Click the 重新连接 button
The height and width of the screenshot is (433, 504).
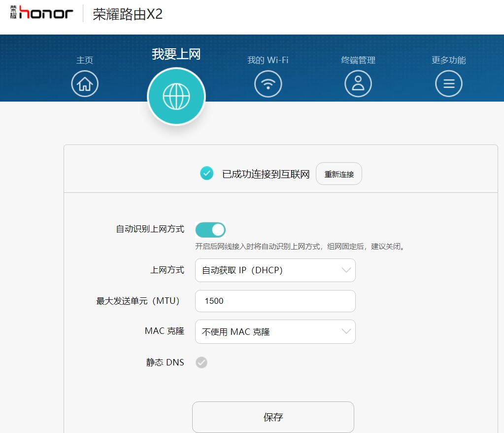click(x=338, y=173)
